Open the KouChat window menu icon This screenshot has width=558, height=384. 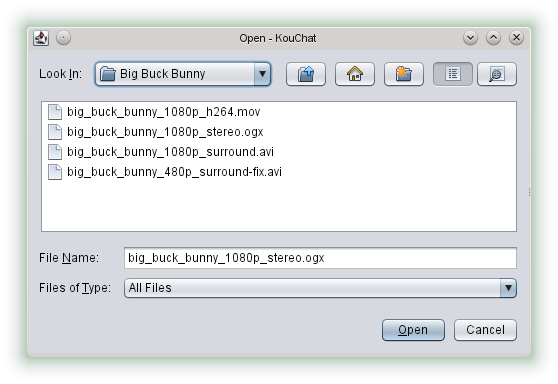41,38
